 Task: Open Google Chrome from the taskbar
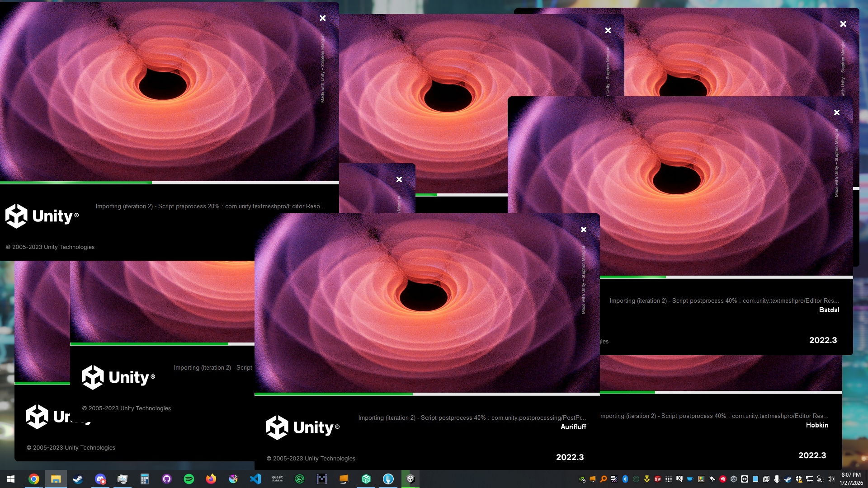34,479
